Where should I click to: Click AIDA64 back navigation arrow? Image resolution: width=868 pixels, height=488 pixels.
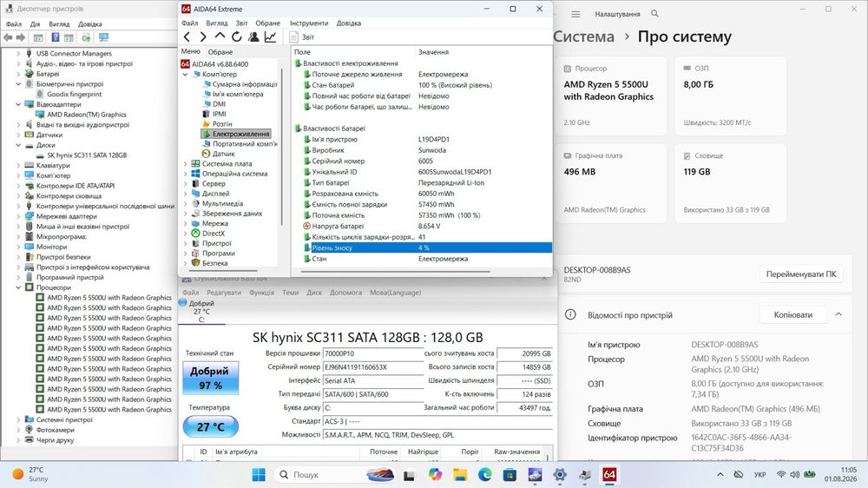[187, 37]
